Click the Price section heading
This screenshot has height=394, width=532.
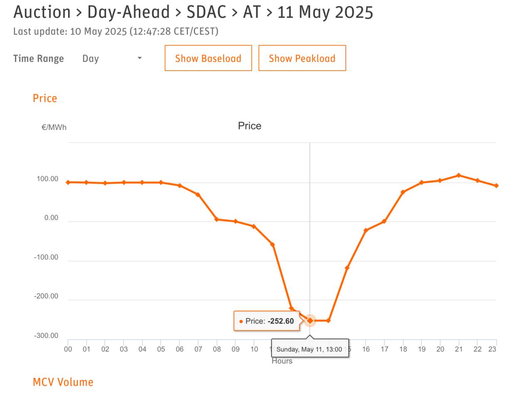45,98
